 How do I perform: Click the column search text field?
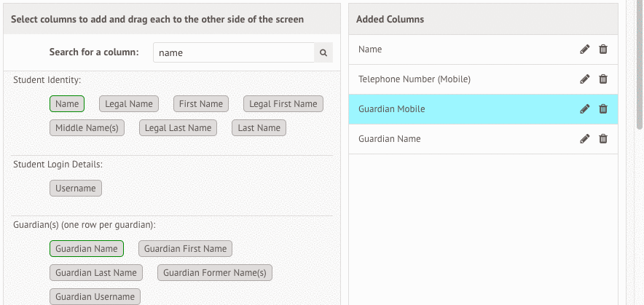pos(233,53)
